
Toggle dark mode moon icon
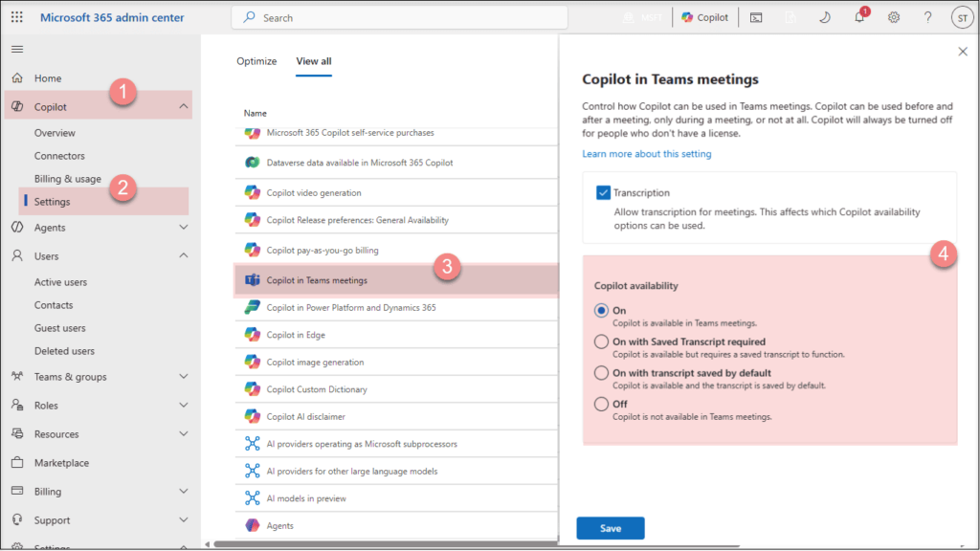pyautogui.click(x=825, y=17)
